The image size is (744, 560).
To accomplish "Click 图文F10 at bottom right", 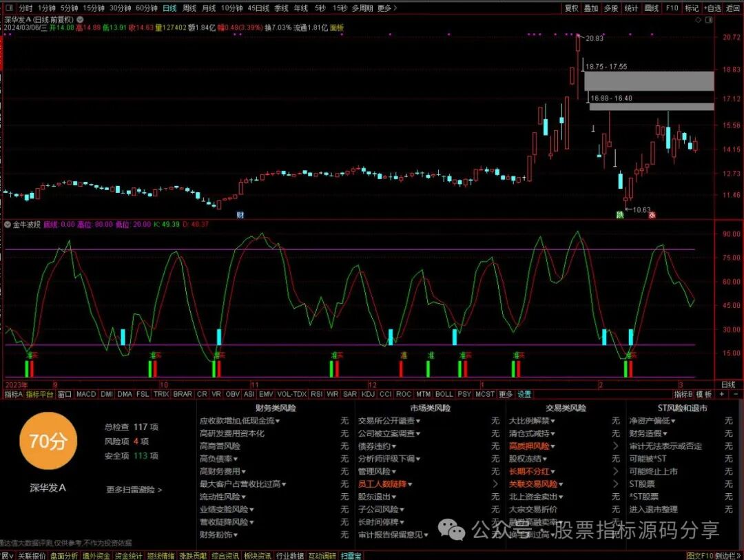I will coord(700,556).
